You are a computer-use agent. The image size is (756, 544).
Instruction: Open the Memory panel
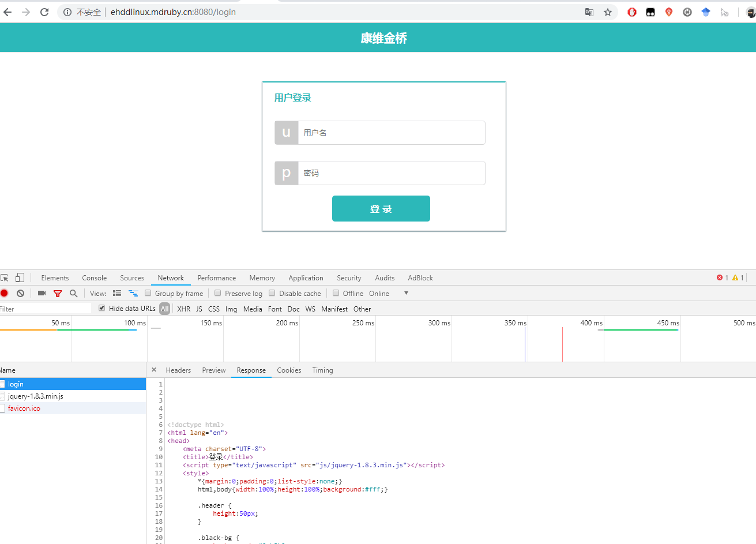[x=262, y=277]
